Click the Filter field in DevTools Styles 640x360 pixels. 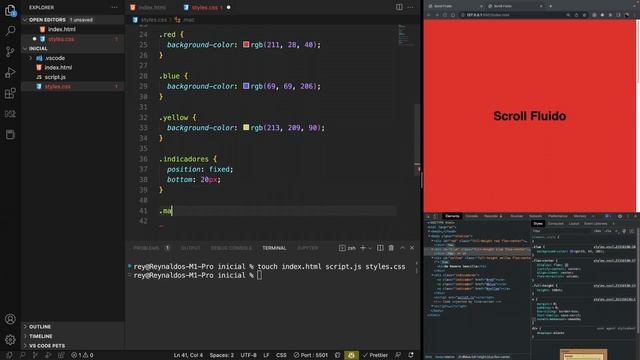tap(561, 231)
